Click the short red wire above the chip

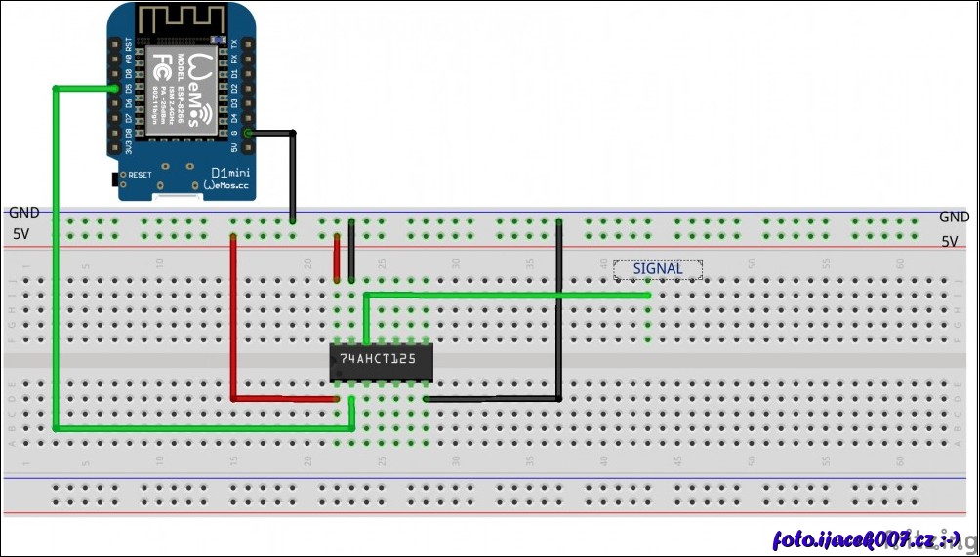click(x=337, y=257)
